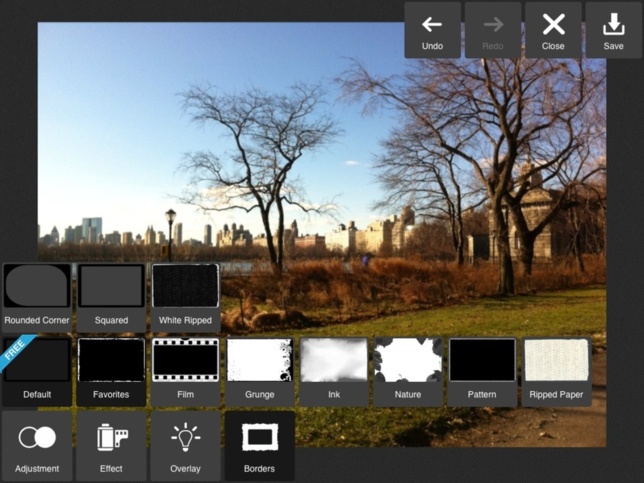644x483 pixels.
Task: Open the Effect film-roll tool
Action: point(111,446)
